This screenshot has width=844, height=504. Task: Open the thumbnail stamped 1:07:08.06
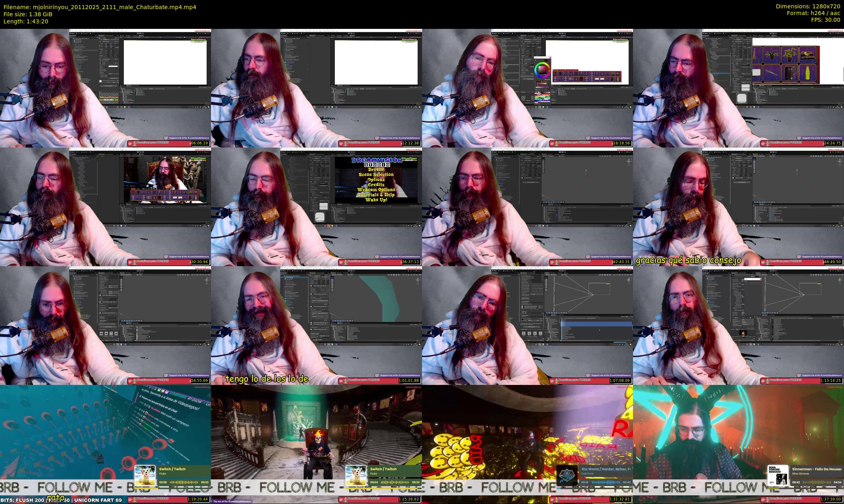click(527, 325)
